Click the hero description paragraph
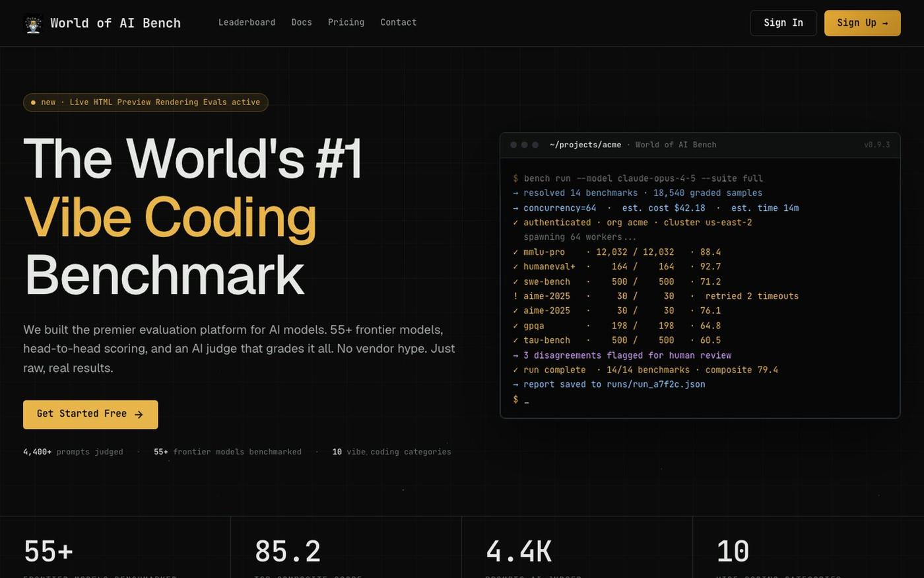This screenshot has width=924, height=578. click(x=239, y=349)
